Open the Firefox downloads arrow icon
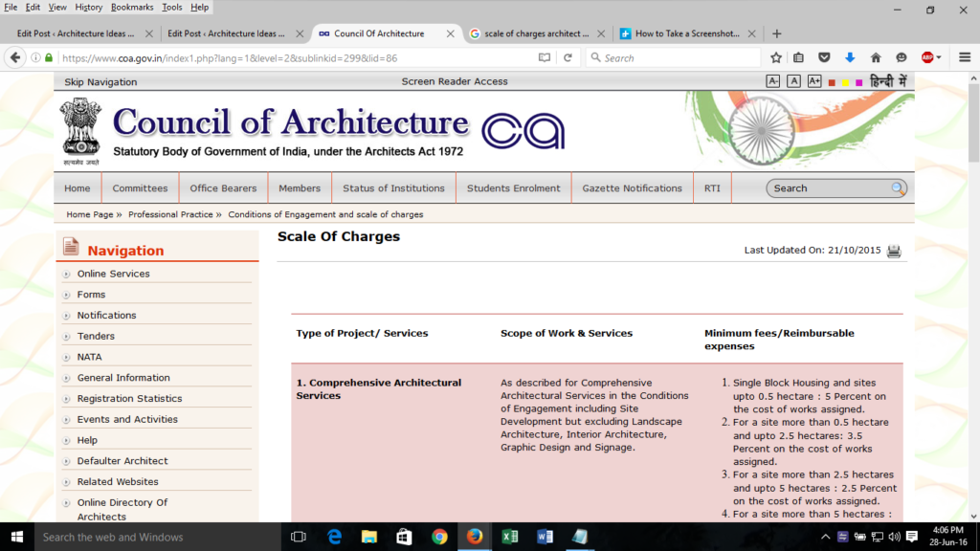This screenshot has height=551, width=980. [850, 57]
